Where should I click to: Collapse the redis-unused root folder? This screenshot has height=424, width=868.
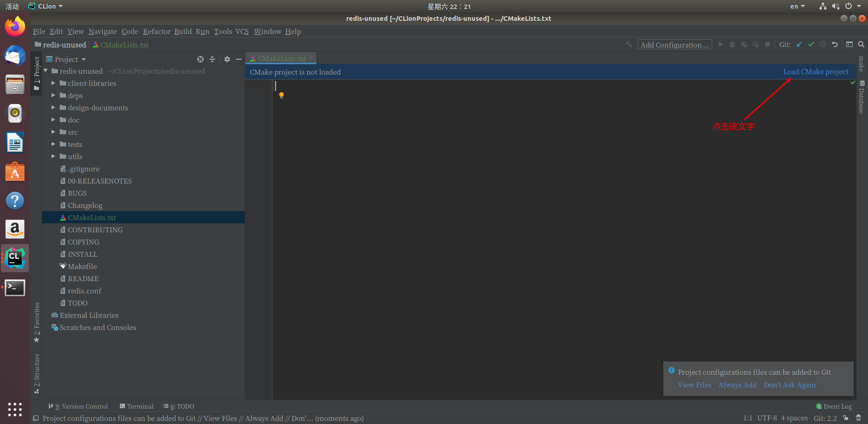click(x=46, y=71)
